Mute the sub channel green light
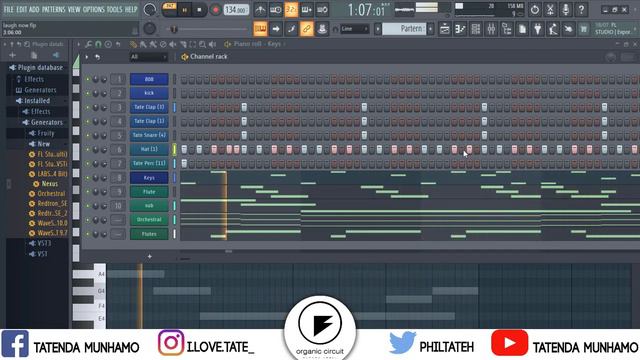This screenshot has width=640, height=360. tap(87, 206)
